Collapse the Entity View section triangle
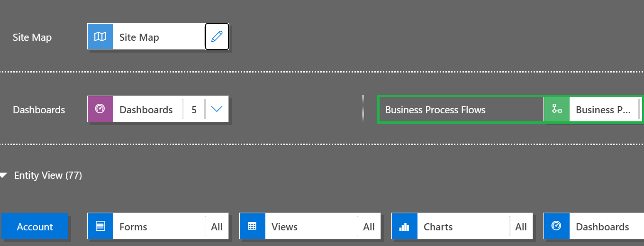This screenshot has height=246, width=644. point(4,176)
